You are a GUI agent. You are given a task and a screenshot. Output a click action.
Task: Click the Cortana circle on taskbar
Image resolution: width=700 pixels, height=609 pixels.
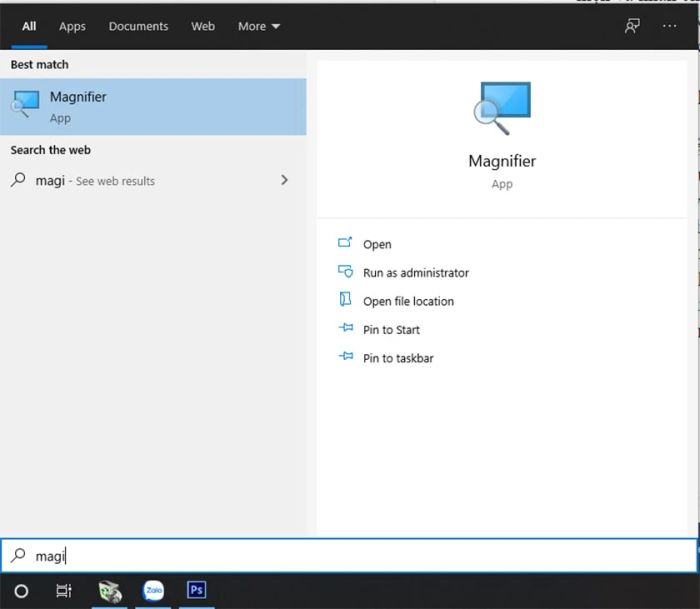pos(21,591)
